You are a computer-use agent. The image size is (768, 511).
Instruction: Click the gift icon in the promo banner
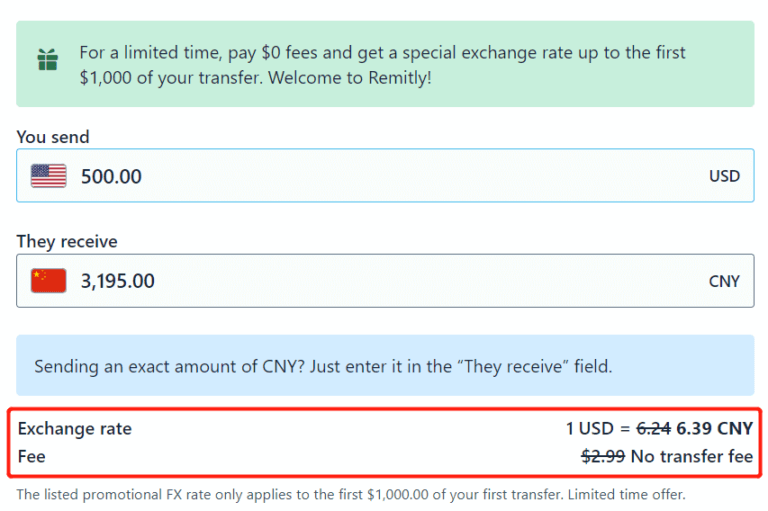coord(47,60)
